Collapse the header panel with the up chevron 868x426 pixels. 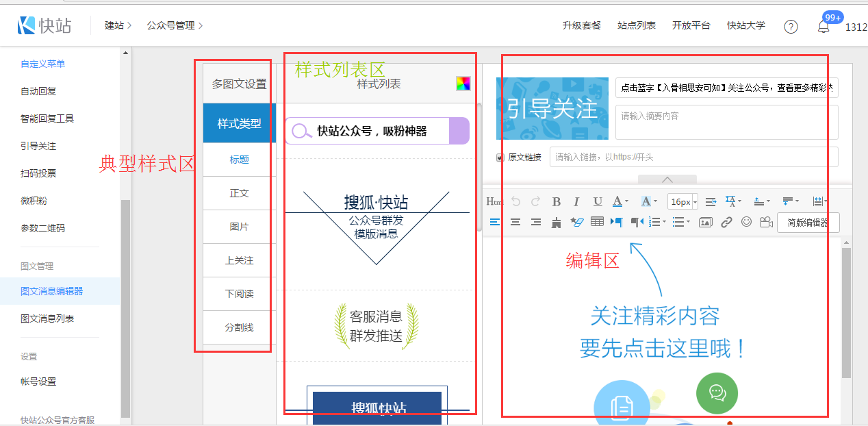667,179
